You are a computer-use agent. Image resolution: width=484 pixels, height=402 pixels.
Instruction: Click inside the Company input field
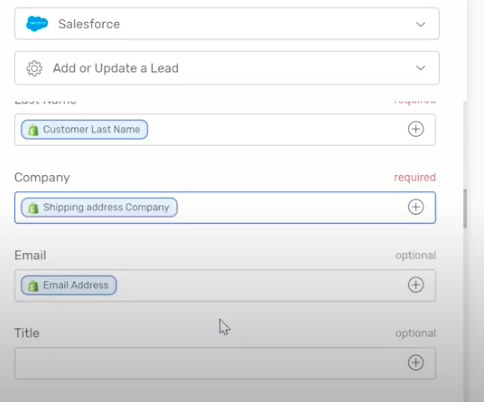point(225,207)
